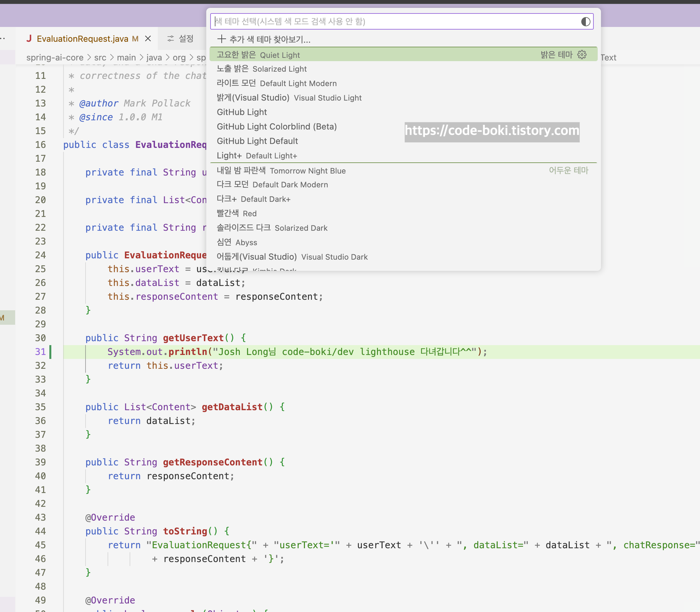
Task: Click the theme search input field
Action: [393, 22]
